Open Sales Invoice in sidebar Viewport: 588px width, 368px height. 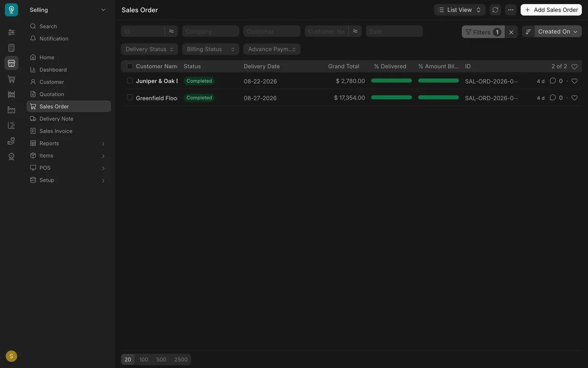click(69, 131)
